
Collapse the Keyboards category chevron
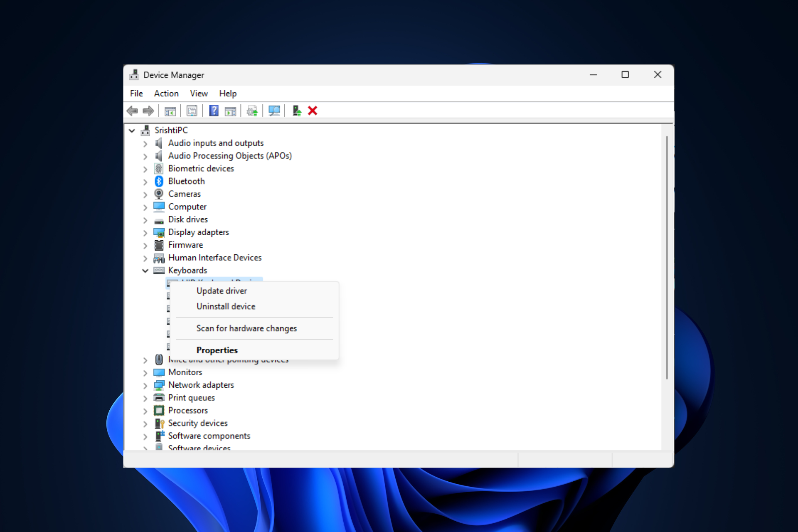145,271
